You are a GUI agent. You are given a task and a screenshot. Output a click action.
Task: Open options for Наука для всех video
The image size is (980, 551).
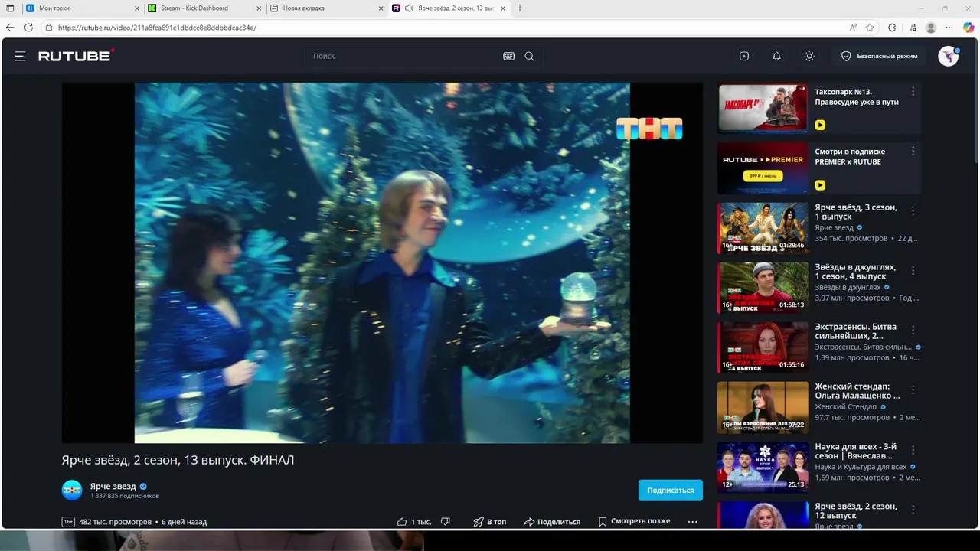point(913,450)
